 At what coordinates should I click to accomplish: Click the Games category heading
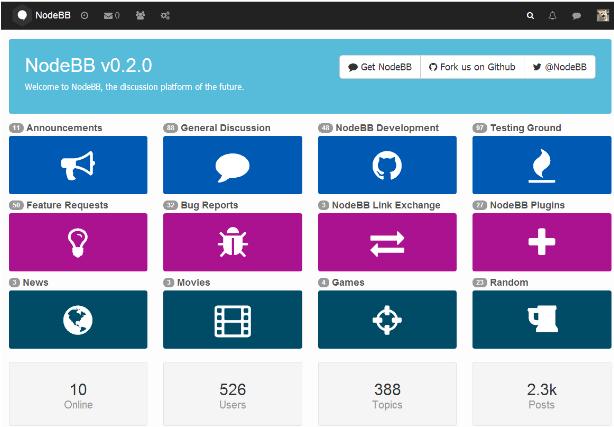348,282
